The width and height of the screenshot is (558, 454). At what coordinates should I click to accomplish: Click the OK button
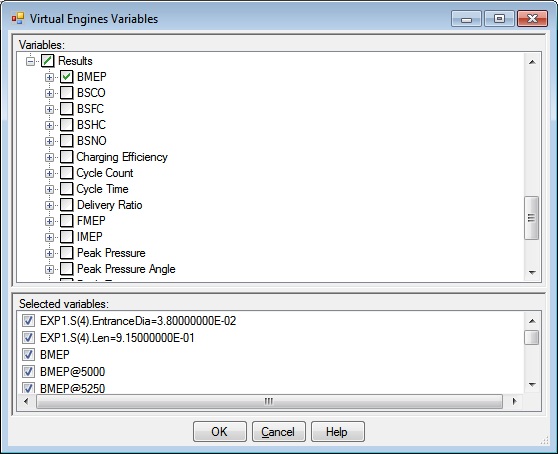pyautogui.click(x=220, y=432)
